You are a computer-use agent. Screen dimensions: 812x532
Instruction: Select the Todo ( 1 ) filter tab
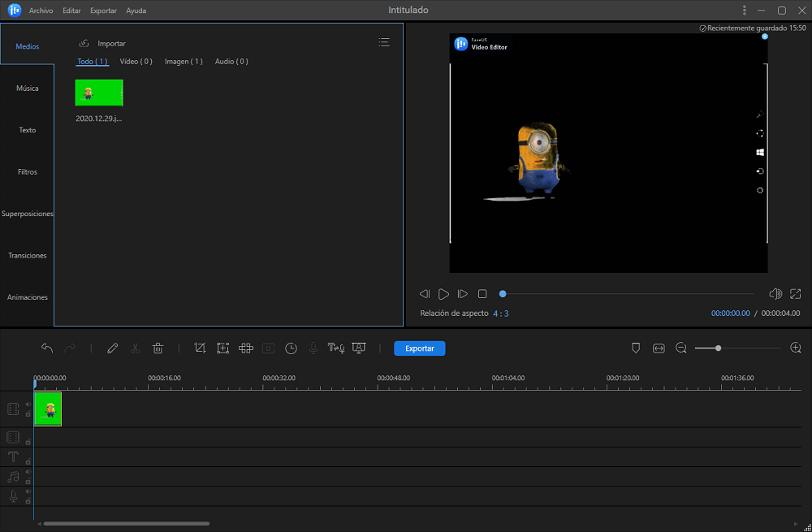93,61
